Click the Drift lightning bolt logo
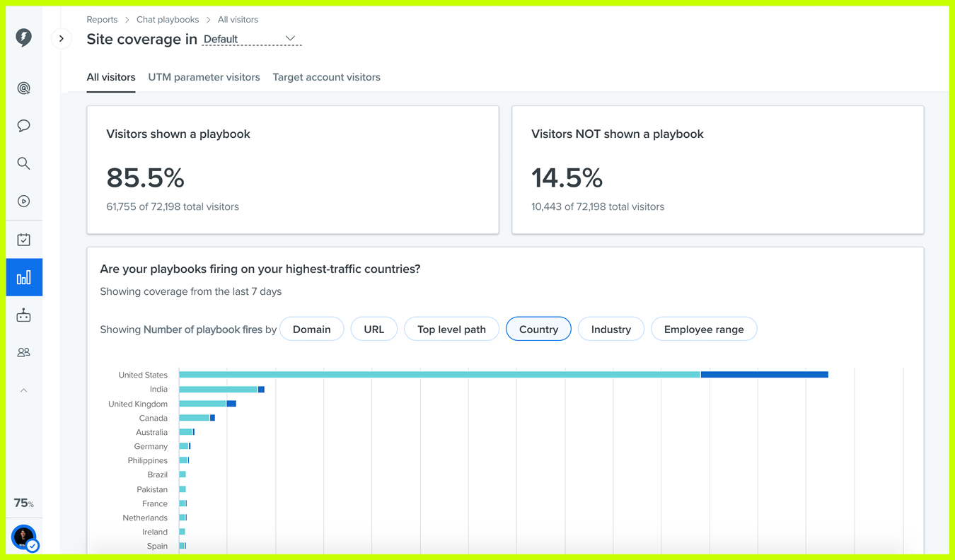Viewport: 955px width, 560px height. [23, 37]
